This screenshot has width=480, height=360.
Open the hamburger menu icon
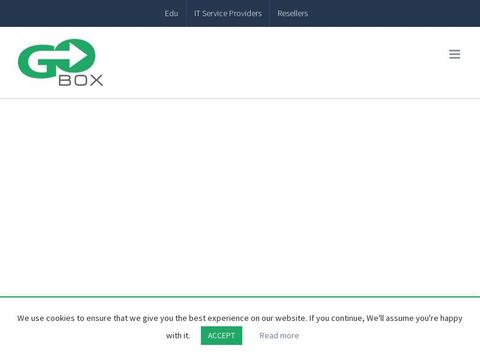[x=454, y=54]
